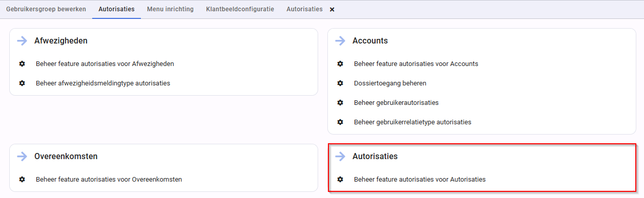Screen dimensions: 644x198
Task: Click the arrow icon beside Accounts heading
Action: pos(340,41)
